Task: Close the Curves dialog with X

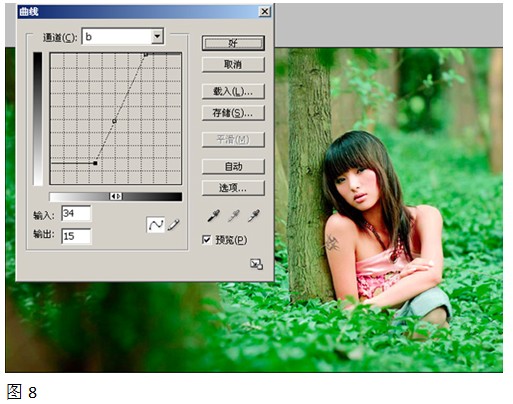Action: point(264,12)
